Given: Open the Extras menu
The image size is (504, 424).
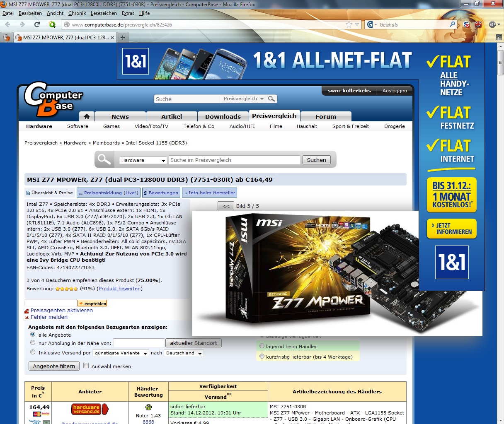Looking at the screenshot, I should click(x=128, y=13).
